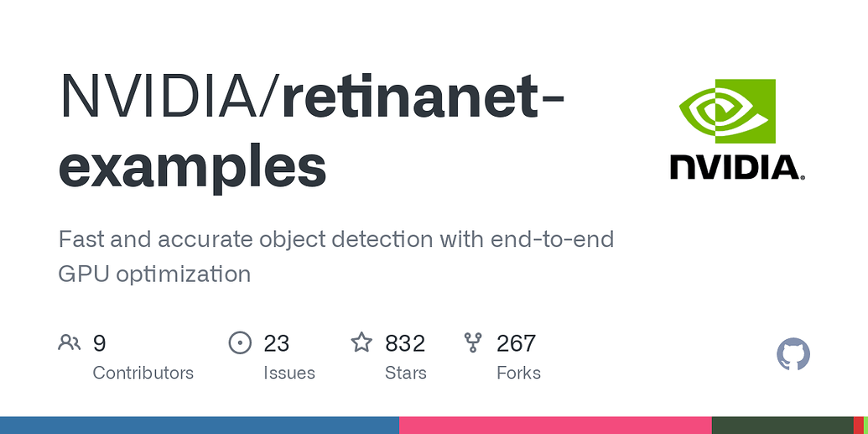Screen dimensions: 868x434
Task: Click the contributors people icon
Action: [x=70, y=343]
